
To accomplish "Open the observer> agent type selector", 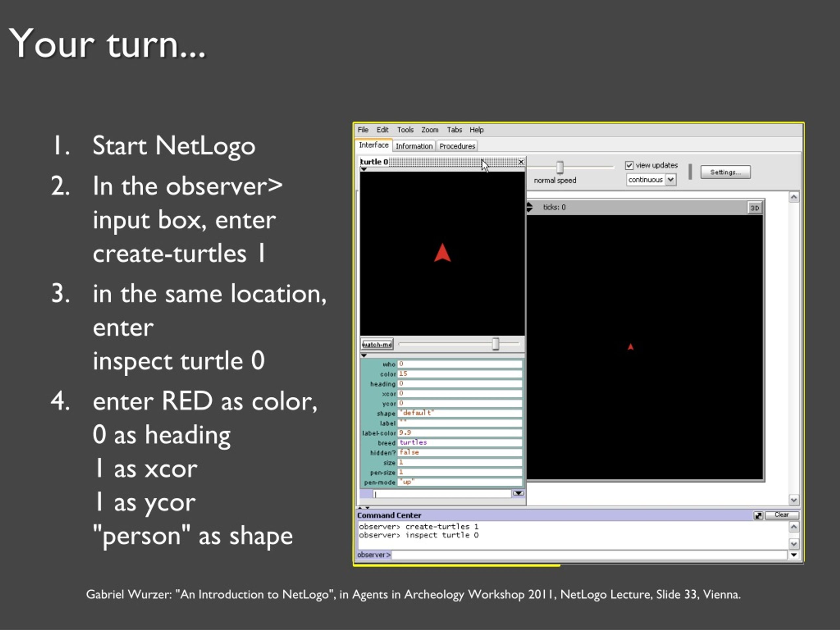I will [x=374, y=555].
